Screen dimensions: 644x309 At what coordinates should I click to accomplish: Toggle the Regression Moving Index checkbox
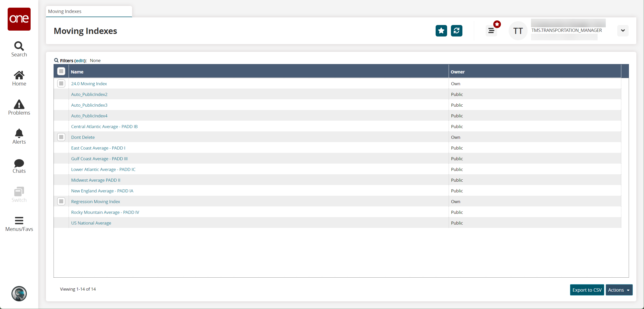[61, 201]
